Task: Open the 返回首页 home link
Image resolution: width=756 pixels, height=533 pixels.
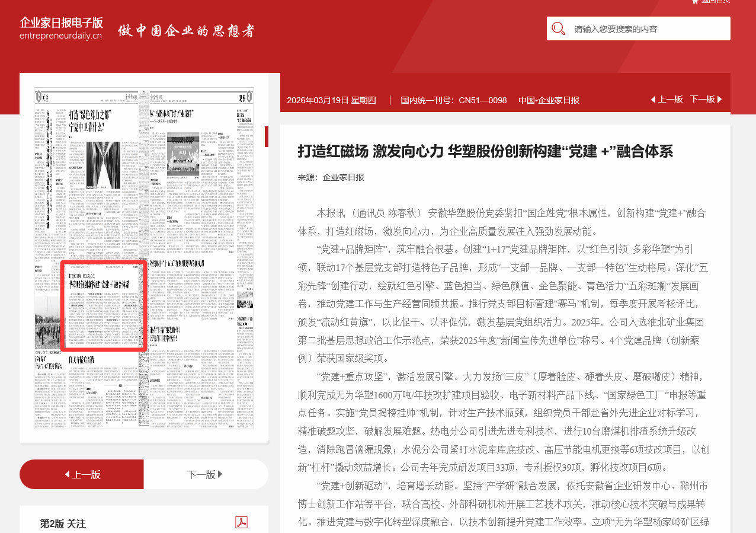Action: [716, 1]
